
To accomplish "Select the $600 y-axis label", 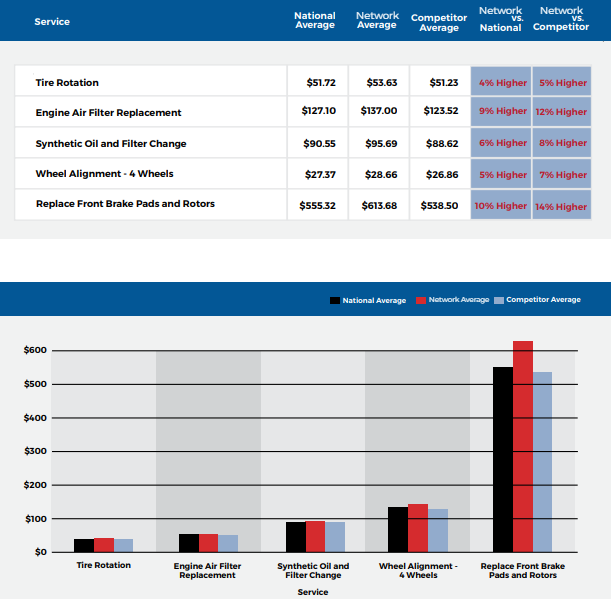I will click(x=35, y=350).
